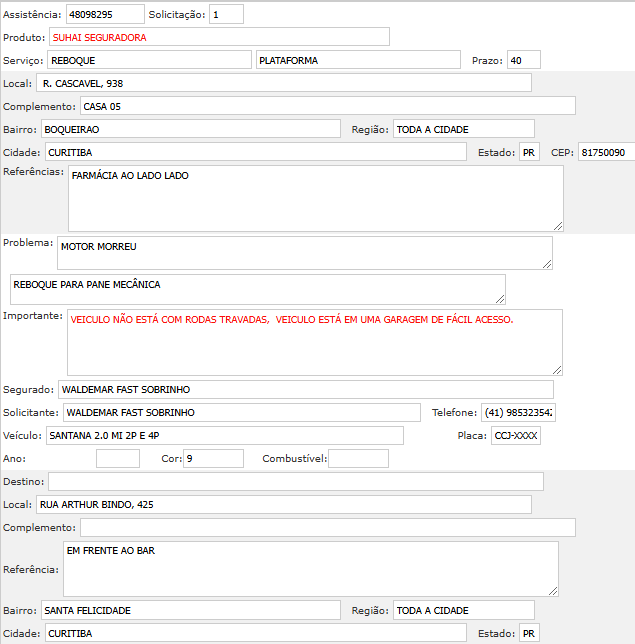Viewport: 635px width, 644px height.
Task: Select destination Região field near SANTA FELICIDADE
Action: coord(464,610)
